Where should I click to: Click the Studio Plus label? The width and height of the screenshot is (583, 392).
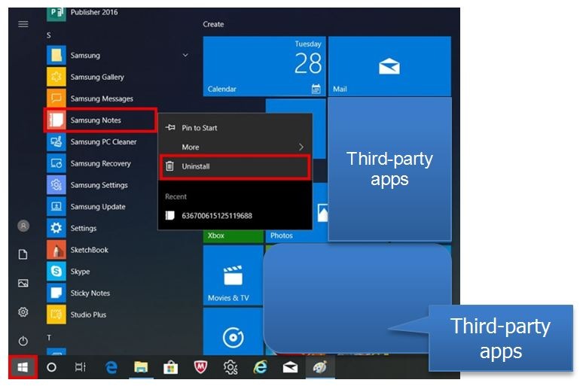[x=88, y=315]
